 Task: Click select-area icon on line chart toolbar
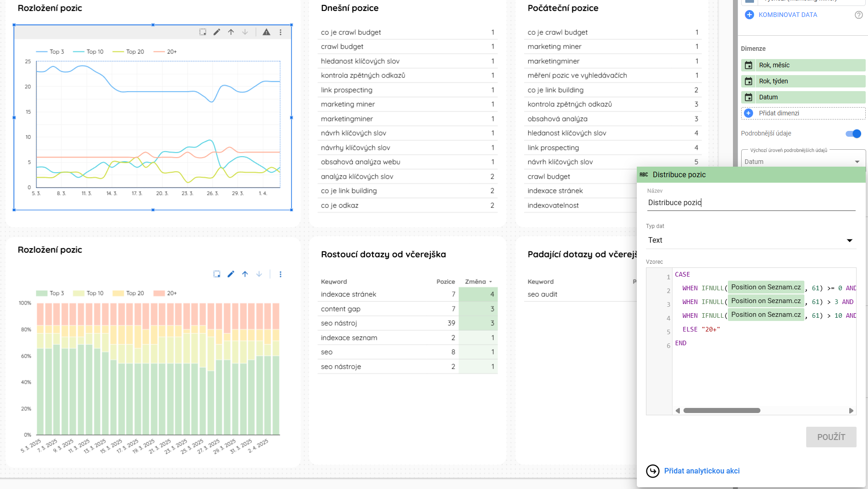[x=203, y=32]
